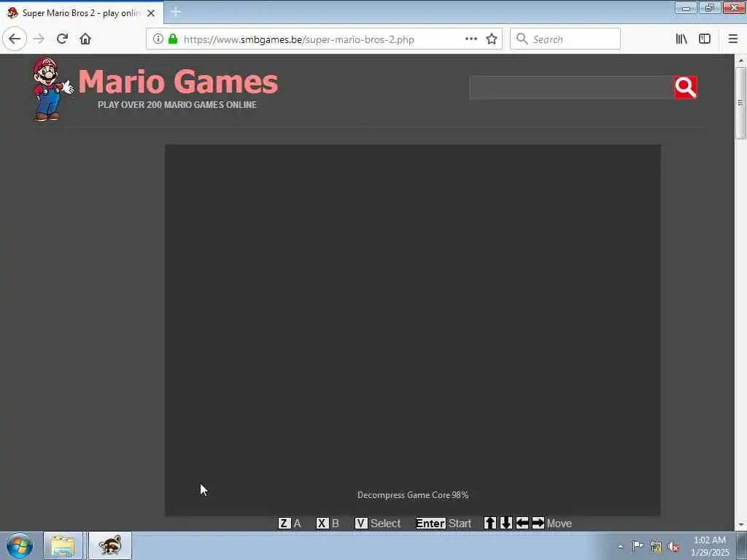Select the Super Mario Bros 2 tab
The width and height of the screenshot is (747, 560).
pos(82,13)
